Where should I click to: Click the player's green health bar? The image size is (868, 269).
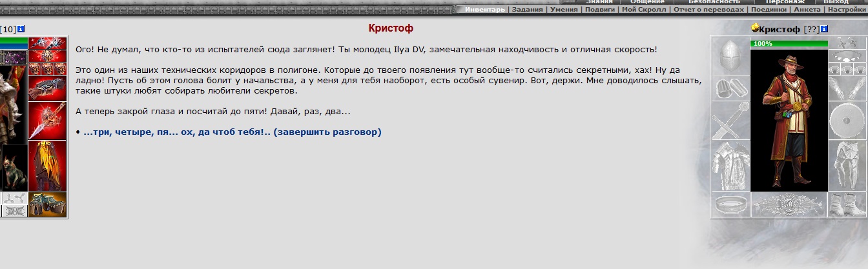coord(14,41)
